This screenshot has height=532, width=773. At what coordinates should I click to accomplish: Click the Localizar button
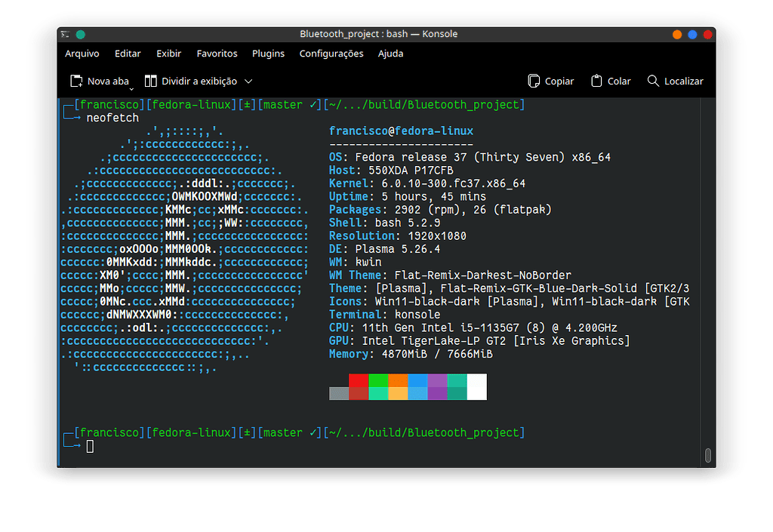coord(676,81)
